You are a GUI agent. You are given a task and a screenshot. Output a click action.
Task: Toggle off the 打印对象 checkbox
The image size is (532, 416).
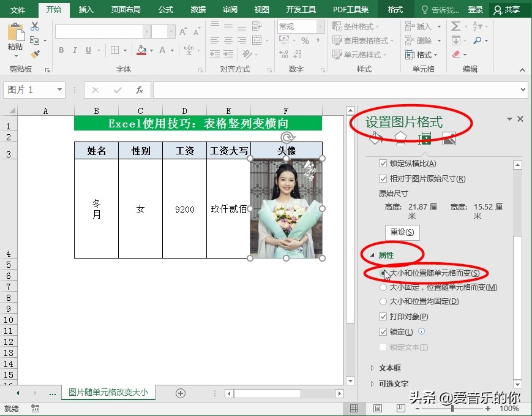coord(383,317)
